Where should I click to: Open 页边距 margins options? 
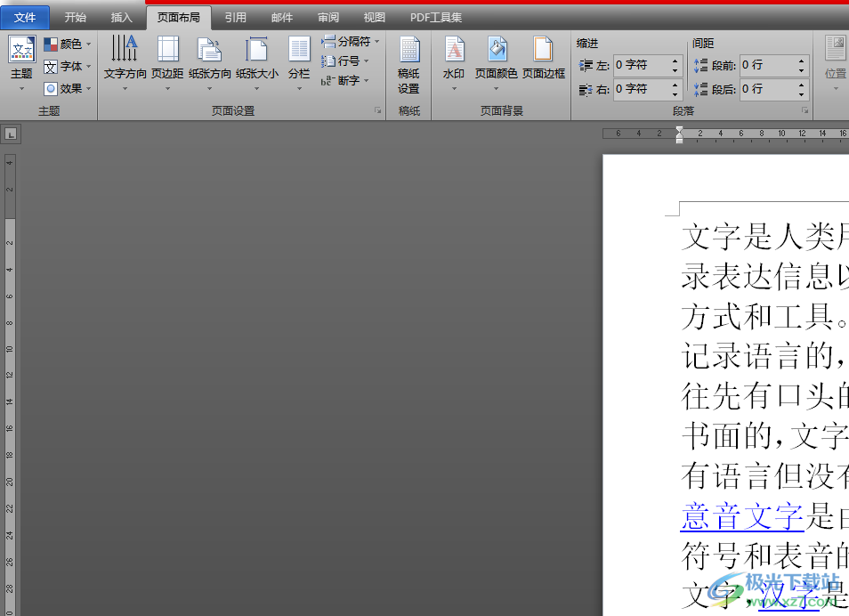167,63
